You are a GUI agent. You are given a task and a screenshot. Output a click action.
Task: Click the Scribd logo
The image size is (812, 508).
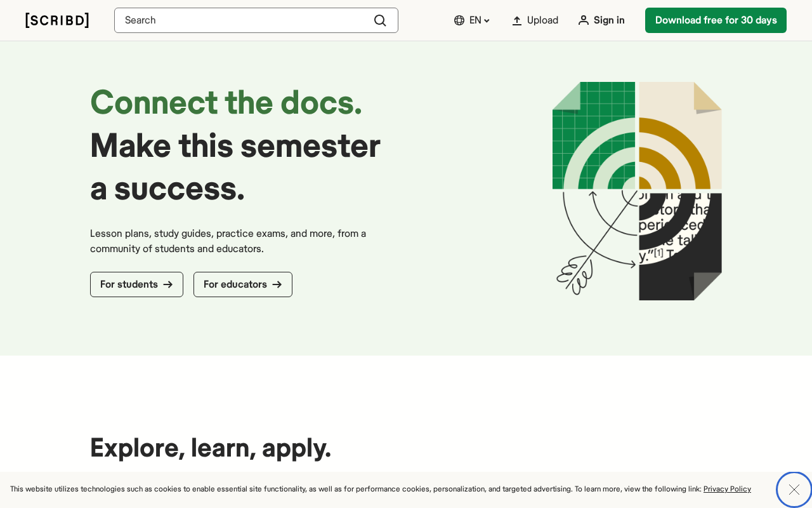pos(57,20)
